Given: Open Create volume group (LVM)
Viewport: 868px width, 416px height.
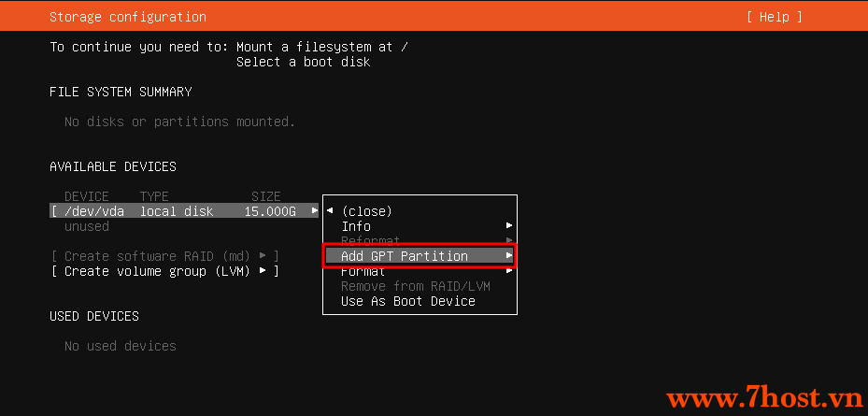Looking at the screenshot, I should [164, 271].
